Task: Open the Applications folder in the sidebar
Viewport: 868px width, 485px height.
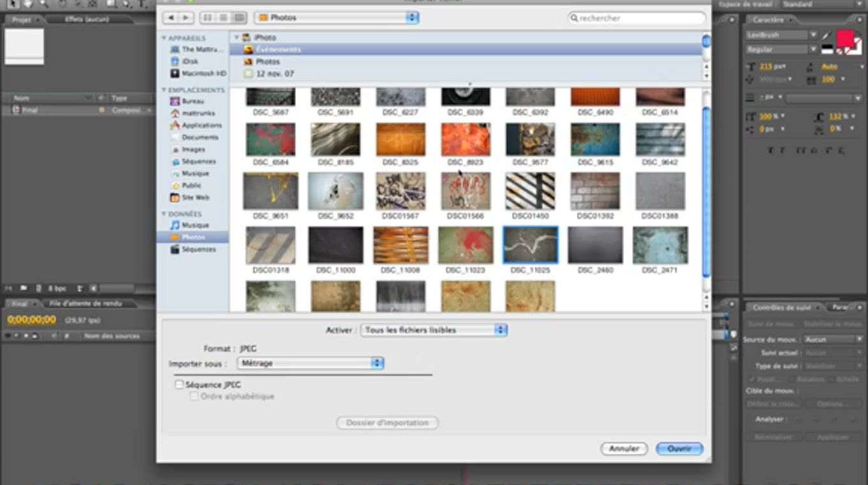Action: click(202, 125)
